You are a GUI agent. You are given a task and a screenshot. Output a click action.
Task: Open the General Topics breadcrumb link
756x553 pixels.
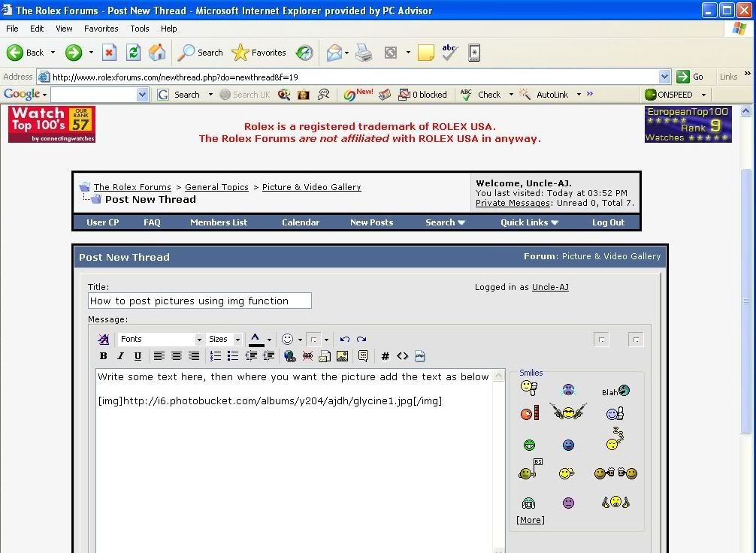click(216, 187)
